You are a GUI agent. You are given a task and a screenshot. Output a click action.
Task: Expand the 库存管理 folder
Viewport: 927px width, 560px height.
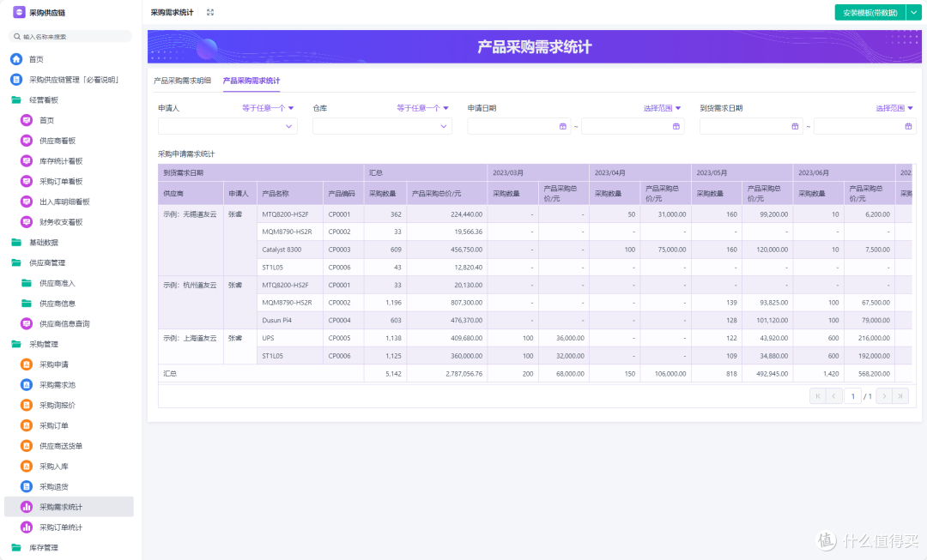(16, 548)
